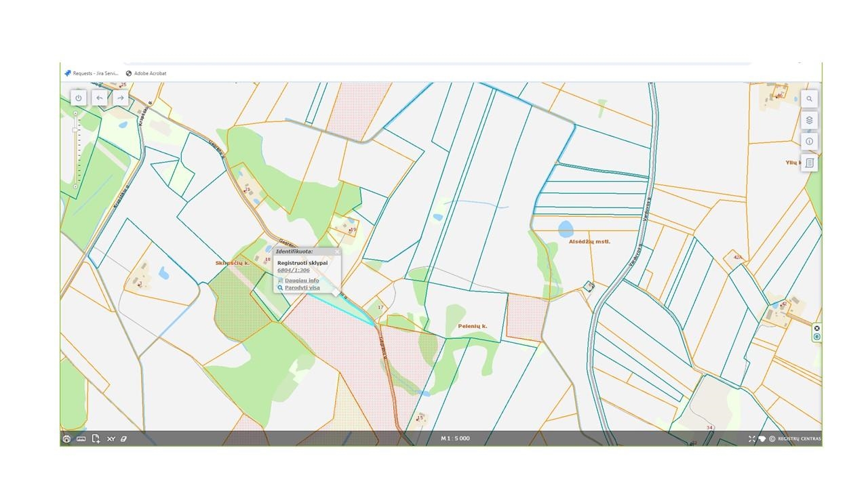Go forward to next map view
This screenshot has width=868, height=488.
point(121,98)
